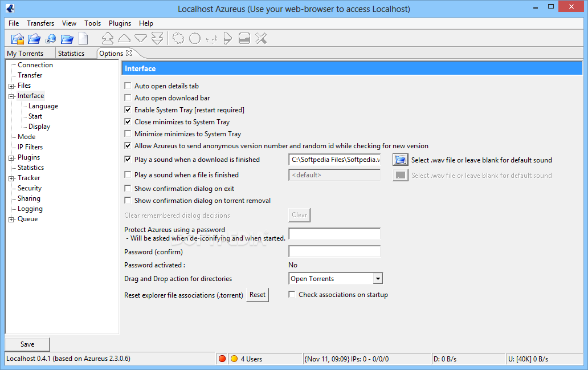The width and height of the screenshot is (588, 370).
Task: Click the faint dotted toolbar icon
Action: (x=211, y=39)
